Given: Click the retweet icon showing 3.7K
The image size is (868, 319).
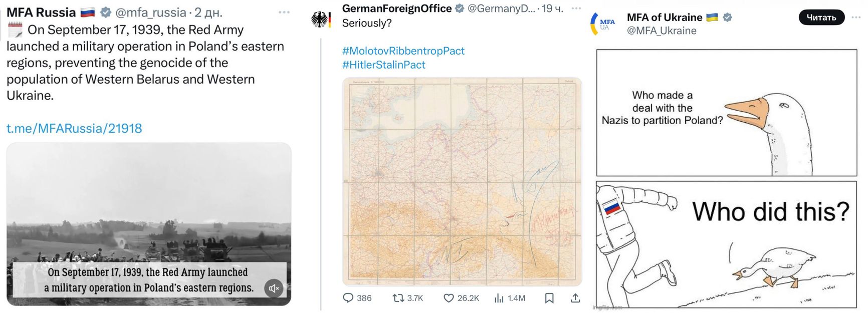Looking at the screenshot, I should click(398, 298).
